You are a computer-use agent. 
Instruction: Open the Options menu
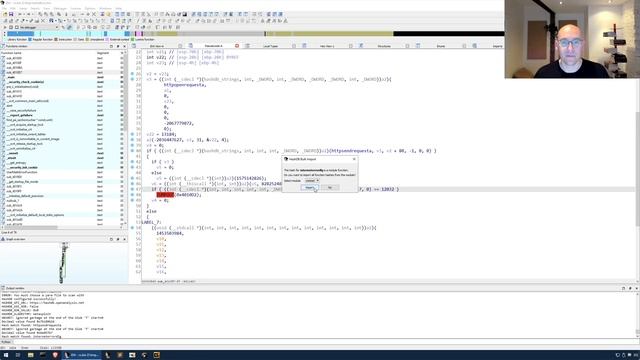(x=90, y=8)
